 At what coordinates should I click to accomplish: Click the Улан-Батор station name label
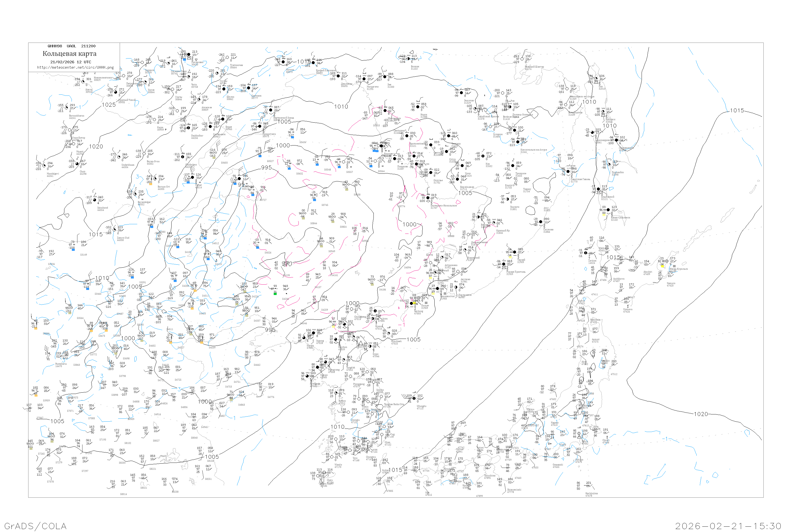[x=78, y=138]
